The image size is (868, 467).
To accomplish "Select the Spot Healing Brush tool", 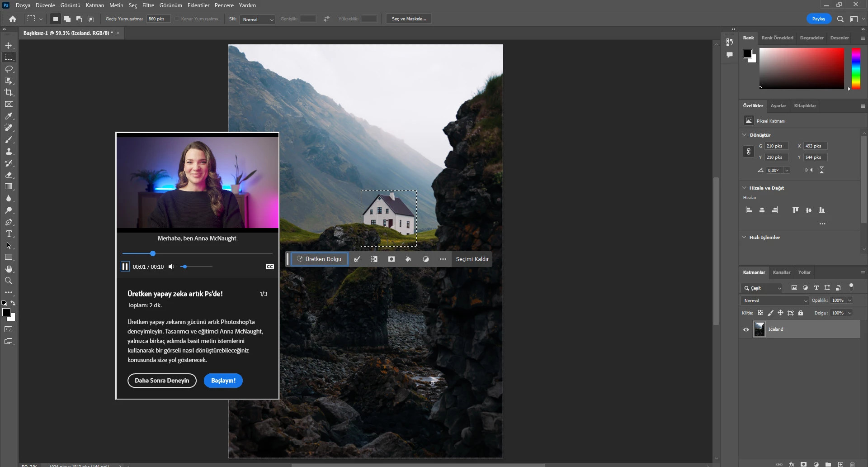I will [9, 128].
